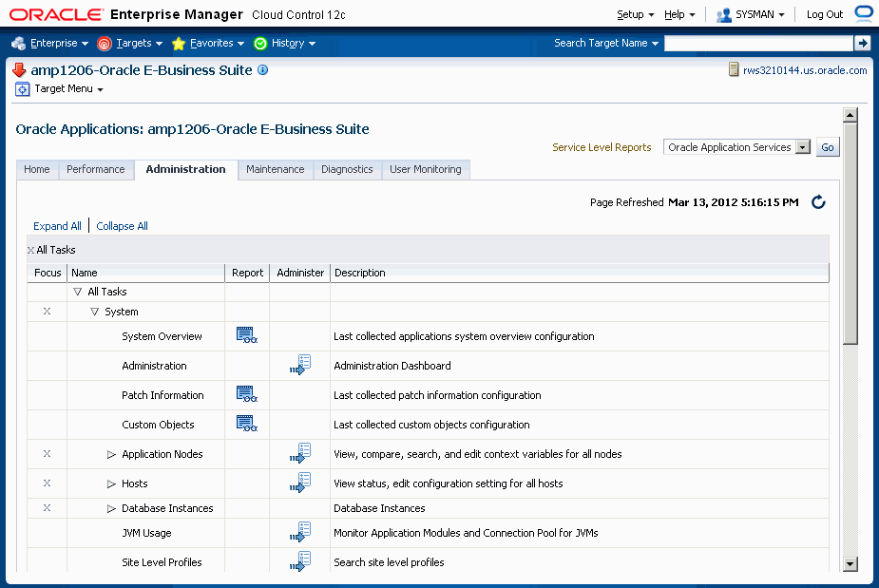
Task: Select the Administration tab
Action: (185, 169)
